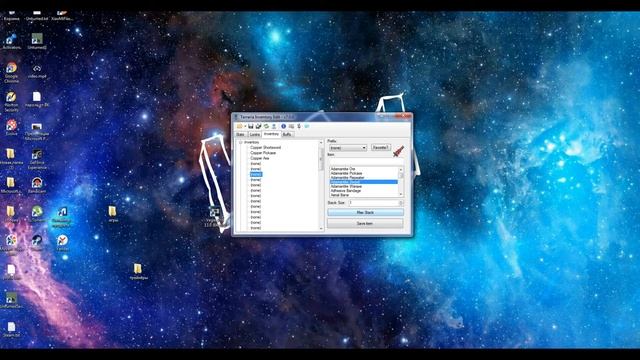Open the Prefix dropdown
Screen dimensions: 640x360
[348, 148]
